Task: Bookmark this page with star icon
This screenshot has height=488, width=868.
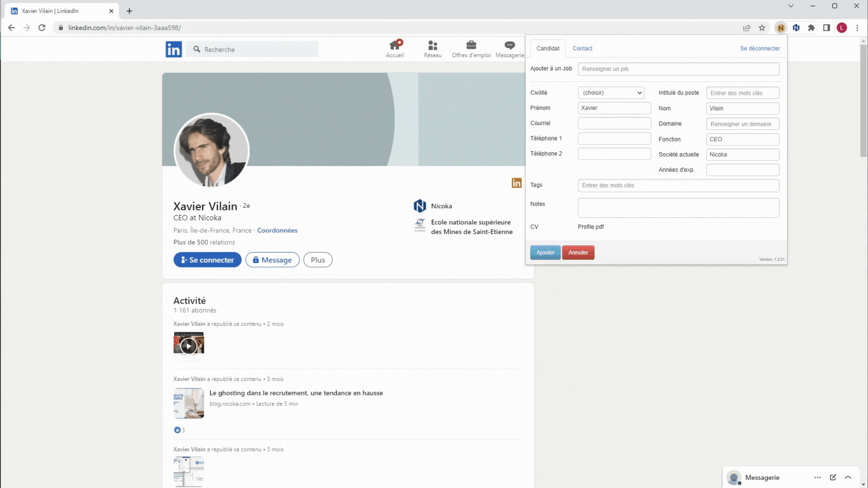Action: (762, 28)
